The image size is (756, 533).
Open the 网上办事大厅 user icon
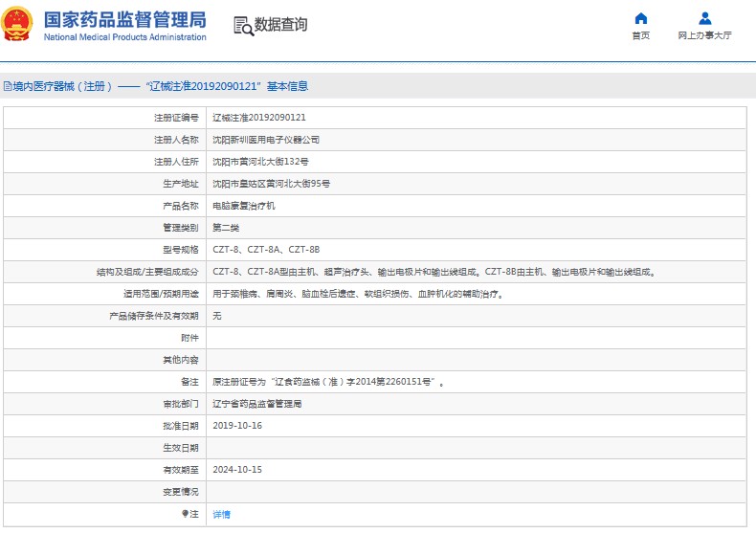[x=705, y=18]
